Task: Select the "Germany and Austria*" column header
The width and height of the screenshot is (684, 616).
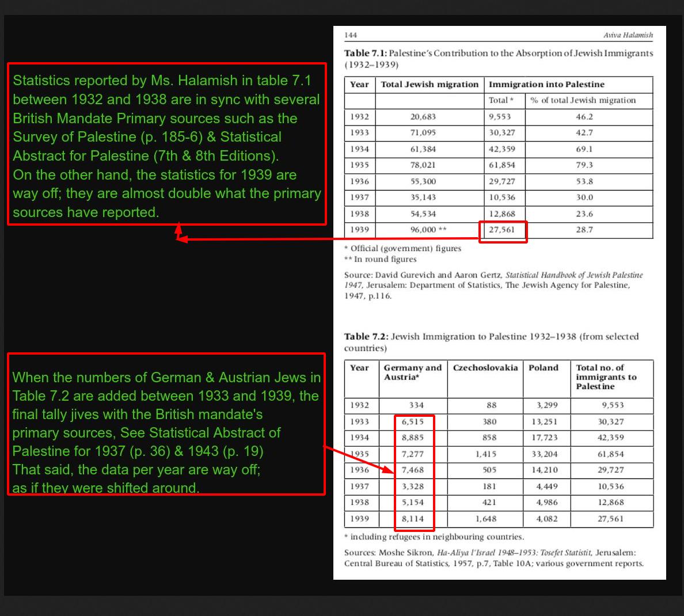Action: [412, 372]
